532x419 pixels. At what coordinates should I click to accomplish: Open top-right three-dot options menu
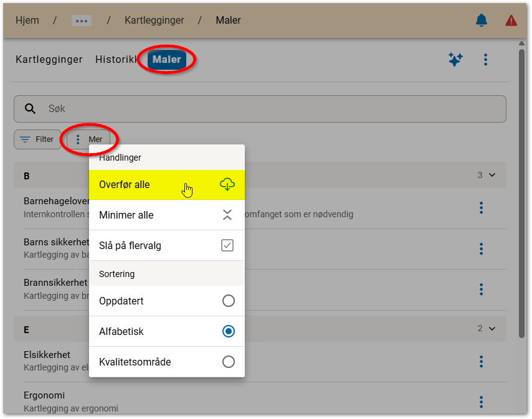485,60
